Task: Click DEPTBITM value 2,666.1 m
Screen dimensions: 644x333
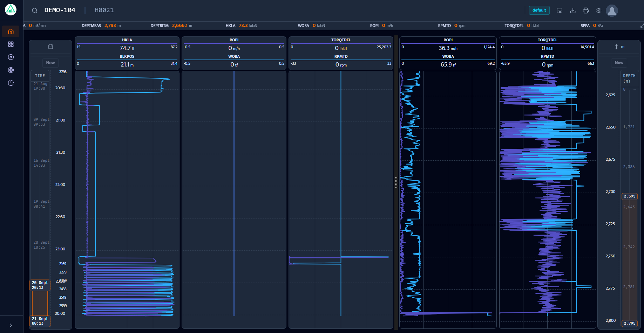Action: 171,26
